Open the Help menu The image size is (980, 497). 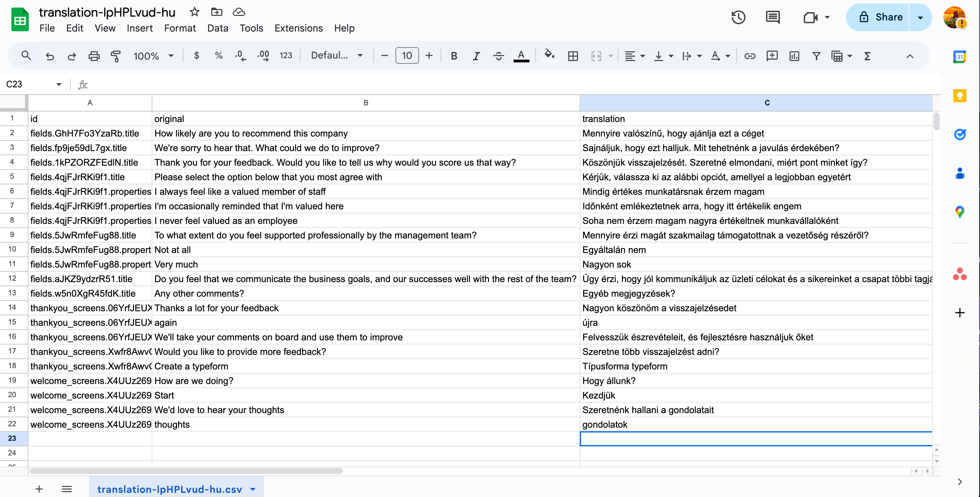click(344, 28)
